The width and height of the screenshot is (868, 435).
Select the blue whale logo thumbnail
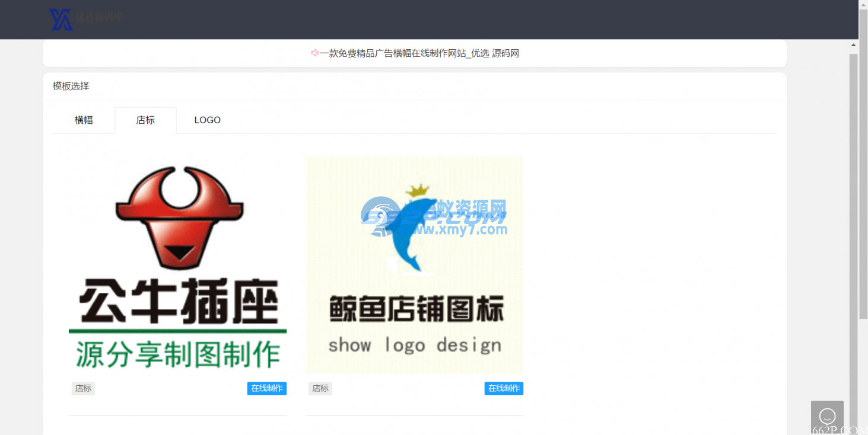pyautogui.click(x=414, y=264)
